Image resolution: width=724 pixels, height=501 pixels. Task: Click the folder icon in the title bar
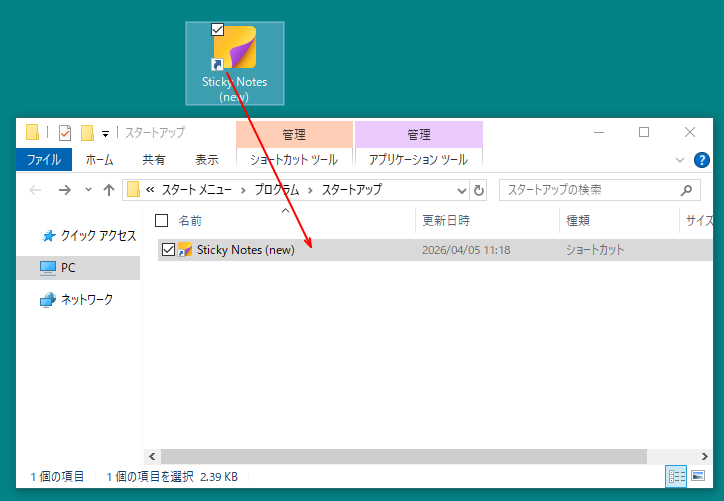(32, 133)
